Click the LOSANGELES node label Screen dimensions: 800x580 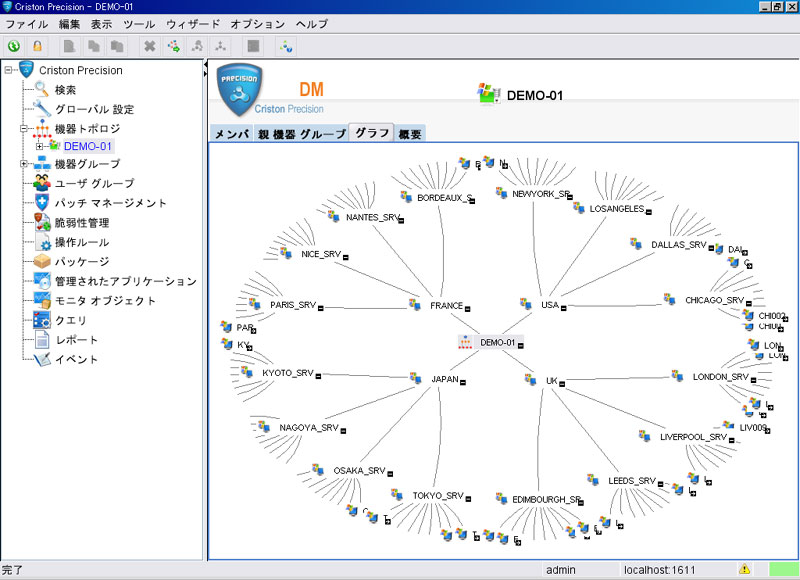(617, 209)
